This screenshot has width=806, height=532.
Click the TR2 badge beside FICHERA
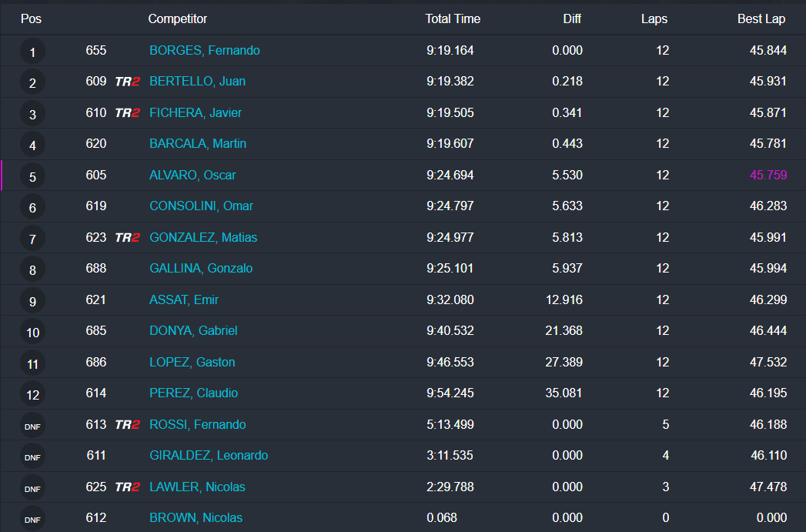(x=127, y=113)
